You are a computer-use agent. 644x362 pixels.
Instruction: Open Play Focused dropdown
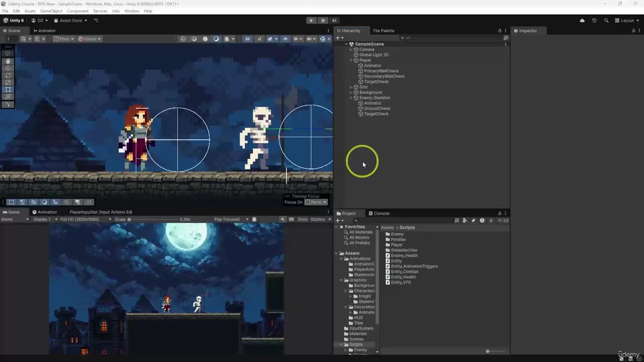coord(231,219)
